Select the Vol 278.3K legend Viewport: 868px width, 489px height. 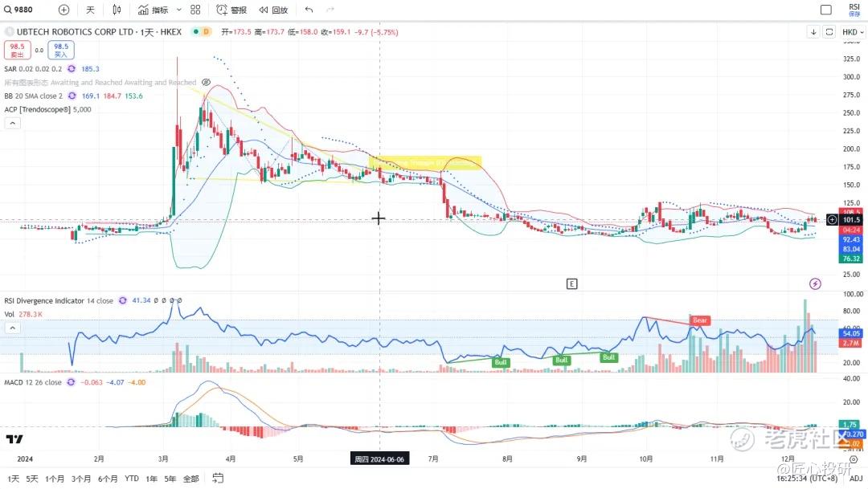click(x=23, y=314)
